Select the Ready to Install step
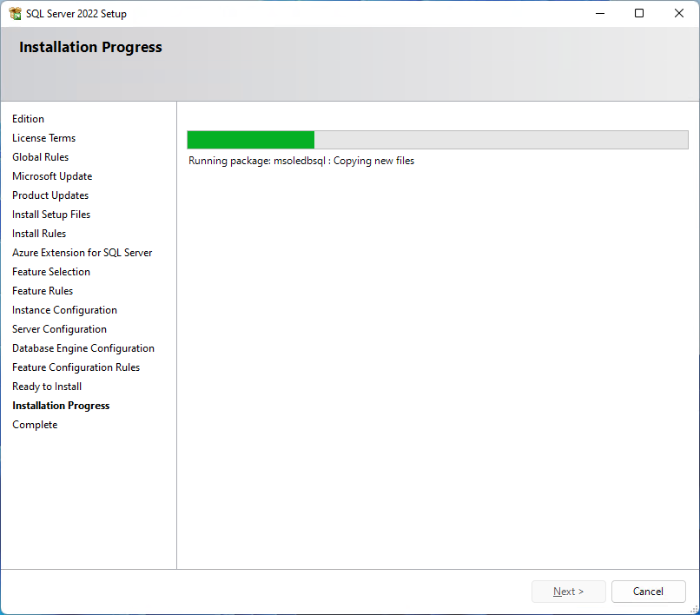This screenshot has height=615, width=700. 47,387
